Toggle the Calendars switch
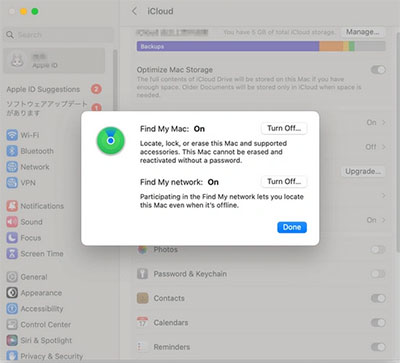This screenshot has width=400, height=363. (x=378, y=323)
